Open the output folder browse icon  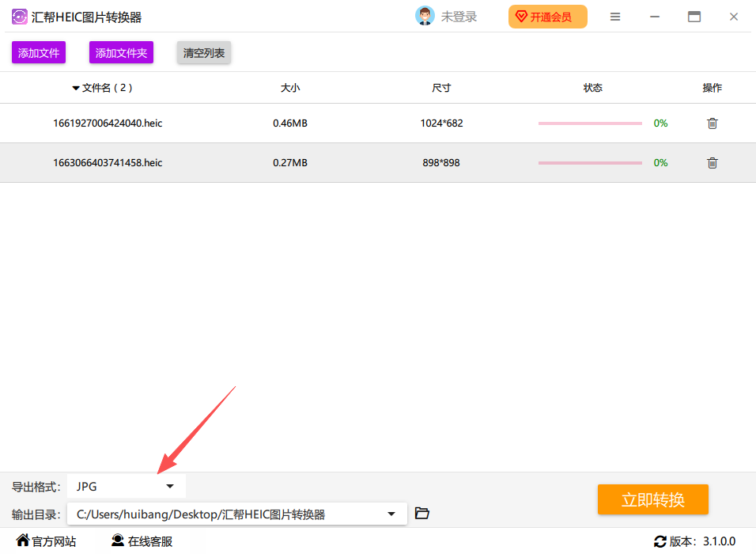tap(421, 514)
